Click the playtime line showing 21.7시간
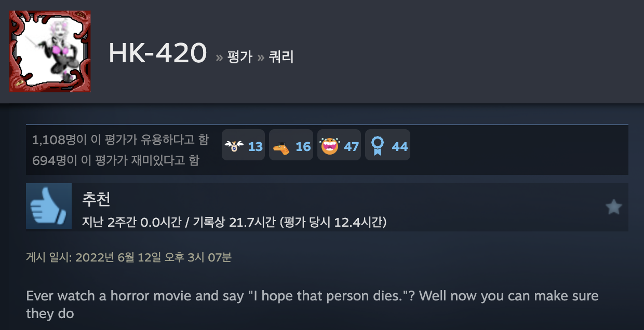The height and width of the screenshot is (330, 644). (234, 222)
